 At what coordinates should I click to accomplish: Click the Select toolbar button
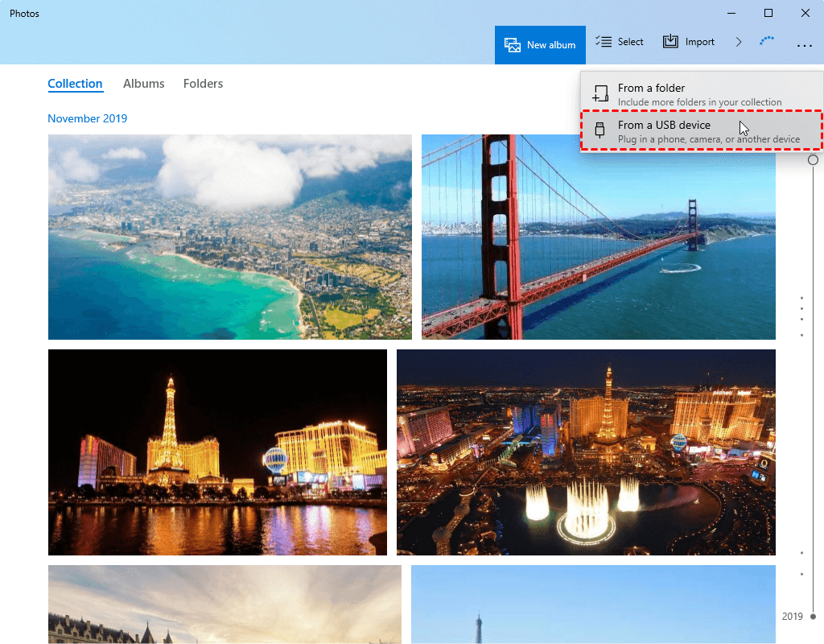619,42
